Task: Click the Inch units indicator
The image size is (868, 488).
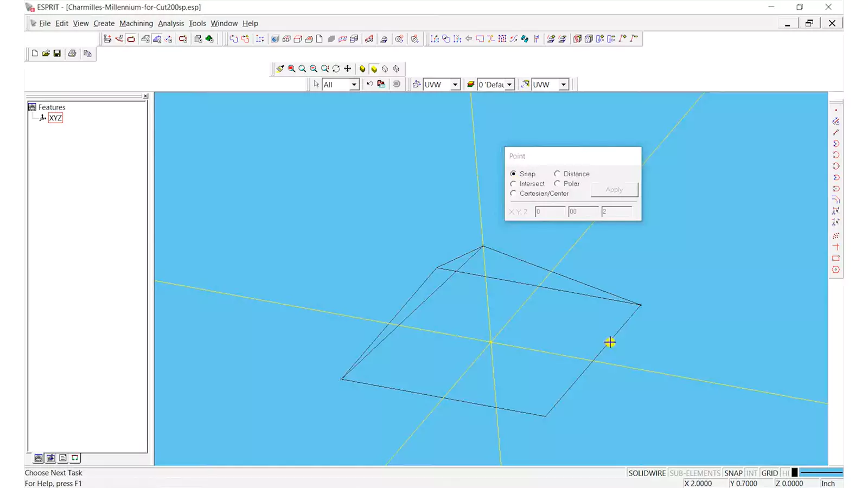Action: [828, 483]
